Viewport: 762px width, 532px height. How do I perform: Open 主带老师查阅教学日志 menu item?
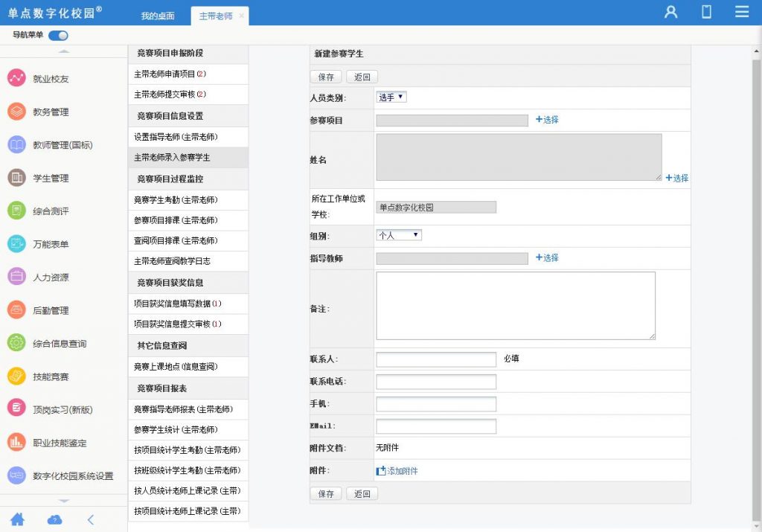tap(188, 261)
